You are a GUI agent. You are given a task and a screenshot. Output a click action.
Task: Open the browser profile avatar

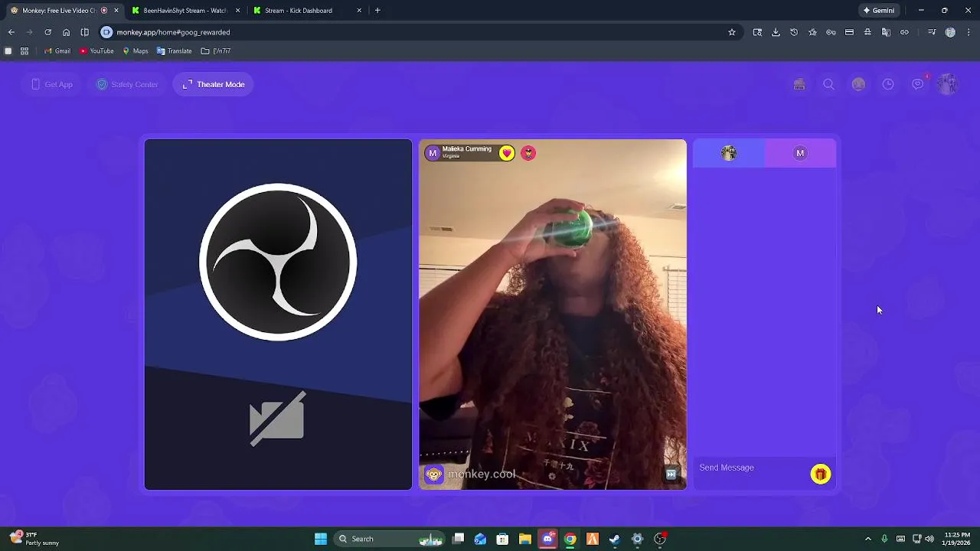[x=950, y=32]
